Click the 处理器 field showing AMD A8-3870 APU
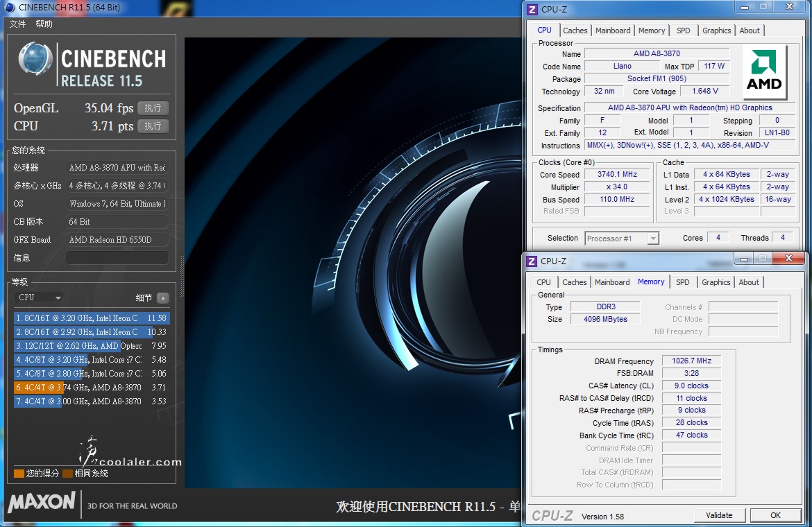 tap(117, 168)
